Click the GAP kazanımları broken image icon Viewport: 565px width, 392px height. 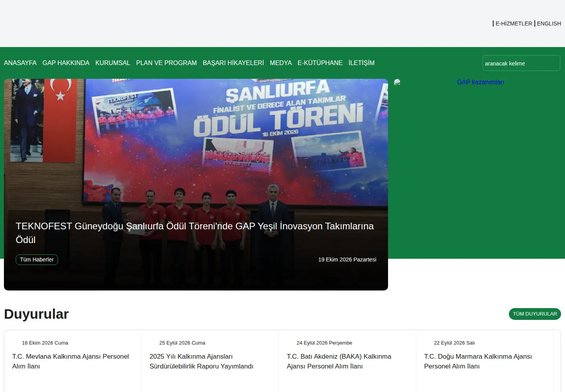(397, 82)
